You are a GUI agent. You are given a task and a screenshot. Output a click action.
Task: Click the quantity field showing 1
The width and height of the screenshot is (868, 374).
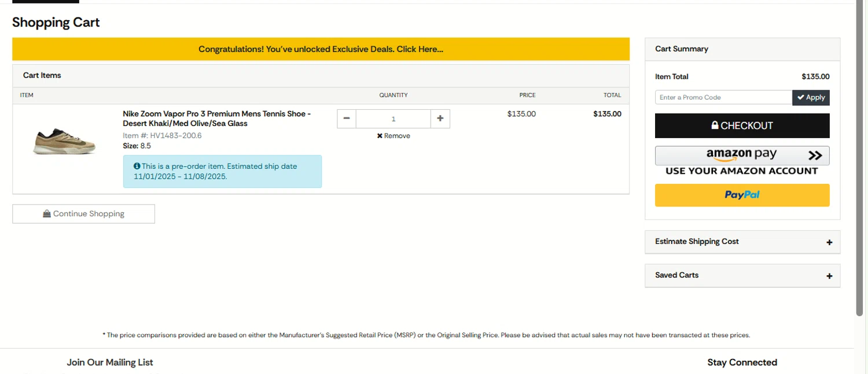(x=393, y=119)
